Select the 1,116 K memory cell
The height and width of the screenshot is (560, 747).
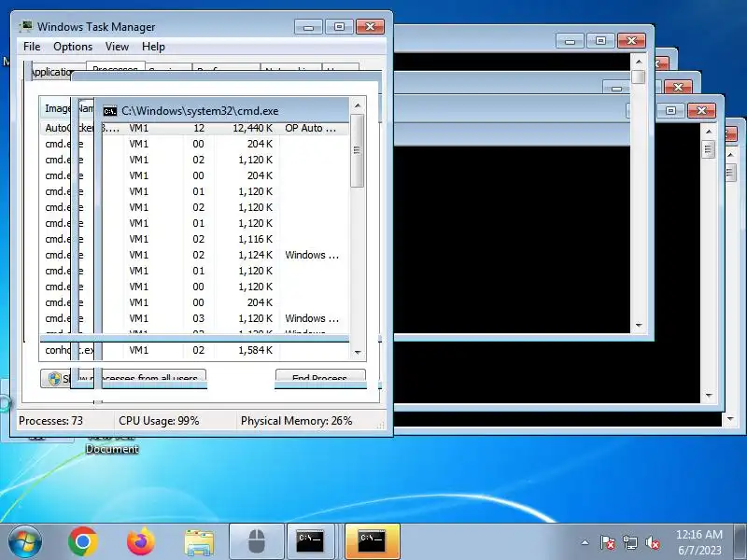(x=255, y=239)
